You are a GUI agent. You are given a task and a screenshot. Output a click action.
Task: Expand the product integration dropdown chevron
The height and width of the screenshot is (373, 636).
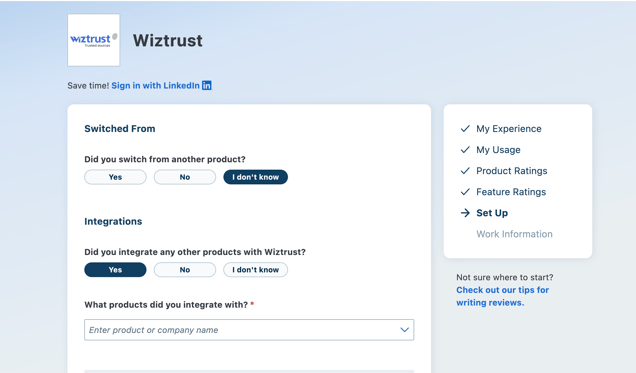[404, 330]
